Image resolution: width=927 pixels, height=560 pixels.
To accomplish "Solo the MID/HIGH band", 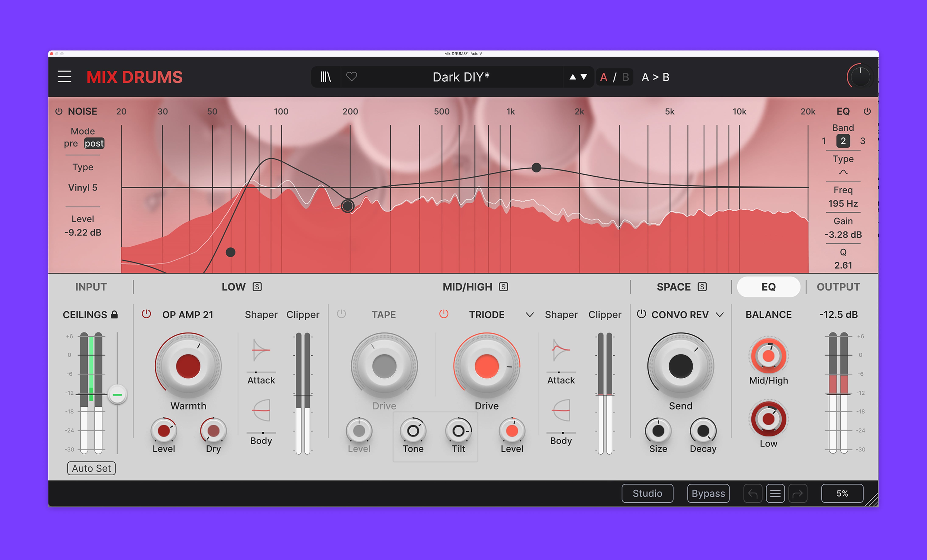I will click(503, 287).
